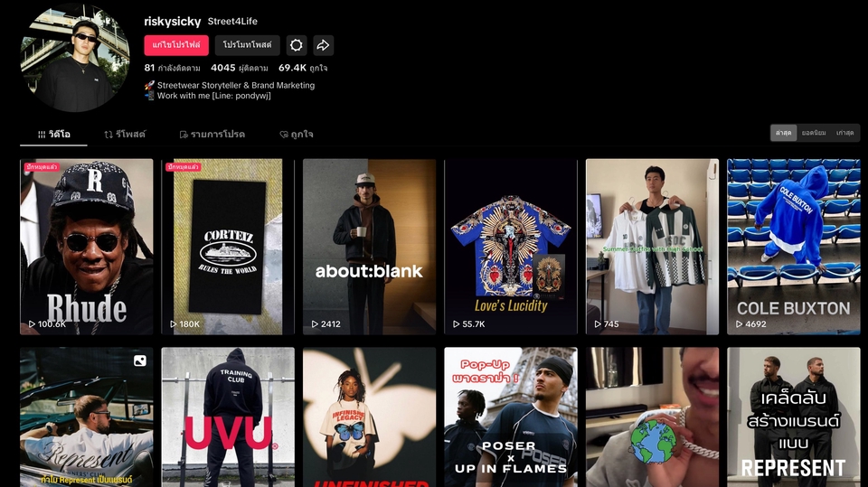This screenshot has height=487, width=868.
Task: Click the 745 play count indicator
Action: click(607, 324)
